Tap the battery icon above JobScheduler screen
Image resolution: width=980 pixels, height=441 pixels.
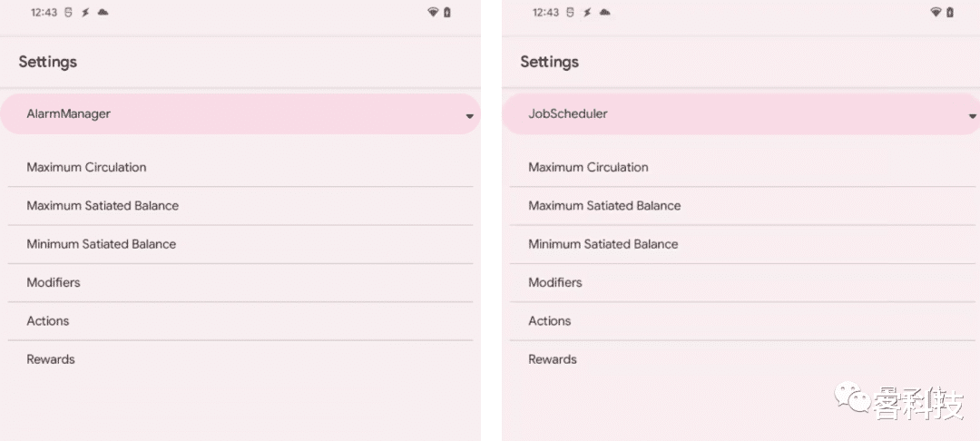949,13
